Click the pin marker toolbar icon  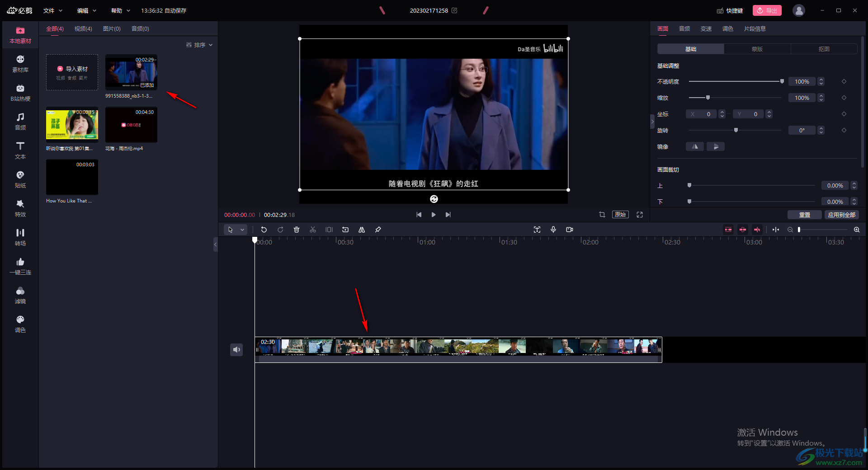click(x=378, y=230)
